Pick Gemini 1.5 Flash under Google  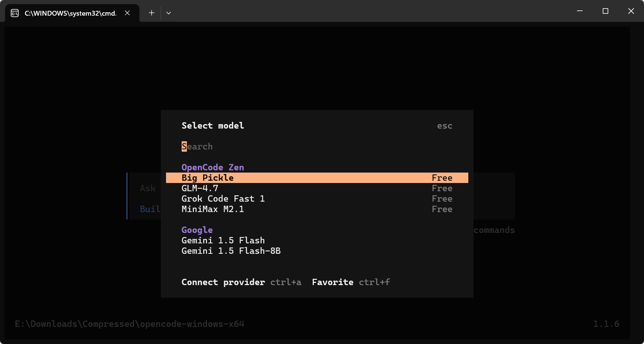[x=223, y=240]
